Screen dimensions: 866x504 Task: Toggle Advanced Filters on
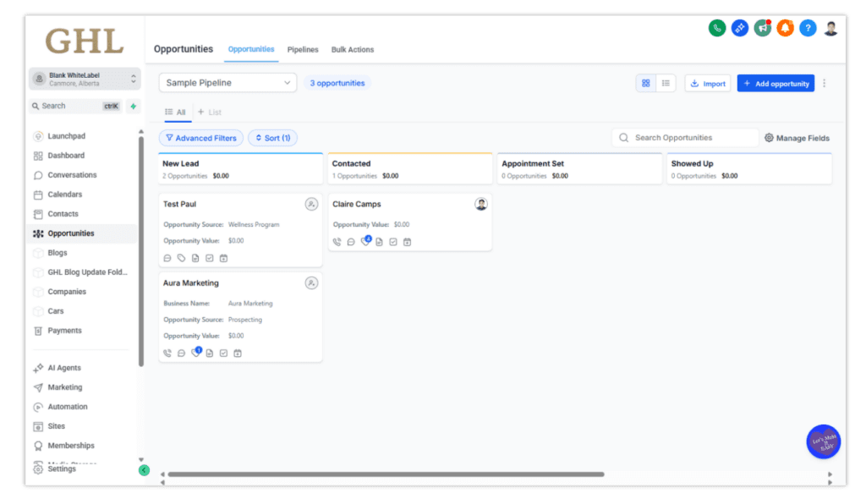200,137
